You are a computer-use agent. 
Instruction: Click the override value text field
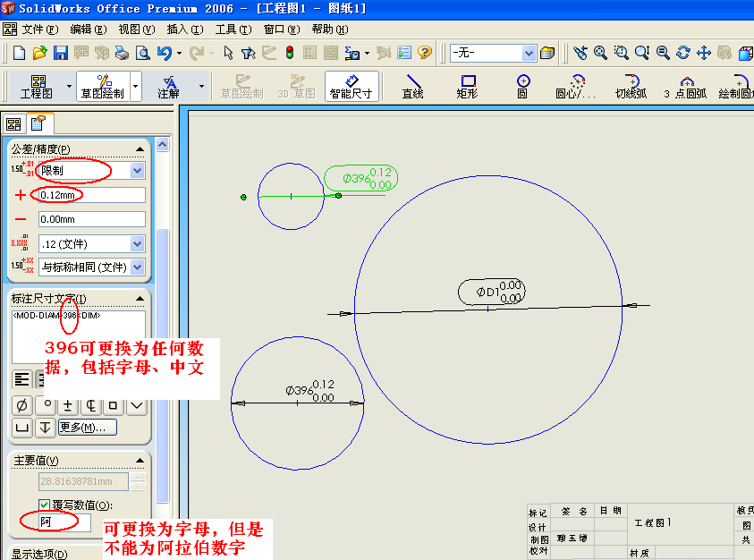tap(64, 522)
